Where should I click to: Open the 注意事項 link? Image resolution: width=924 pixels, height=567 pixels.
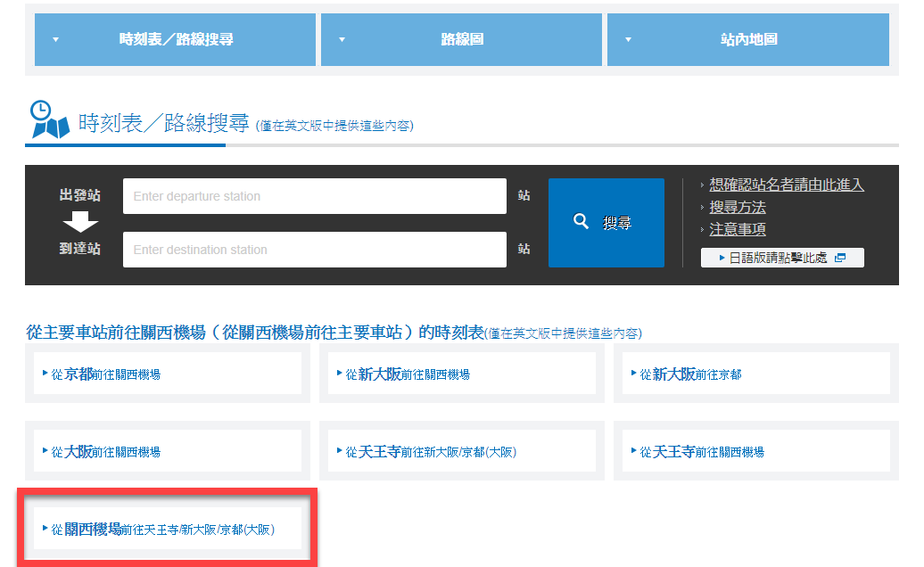coord(738,229)
